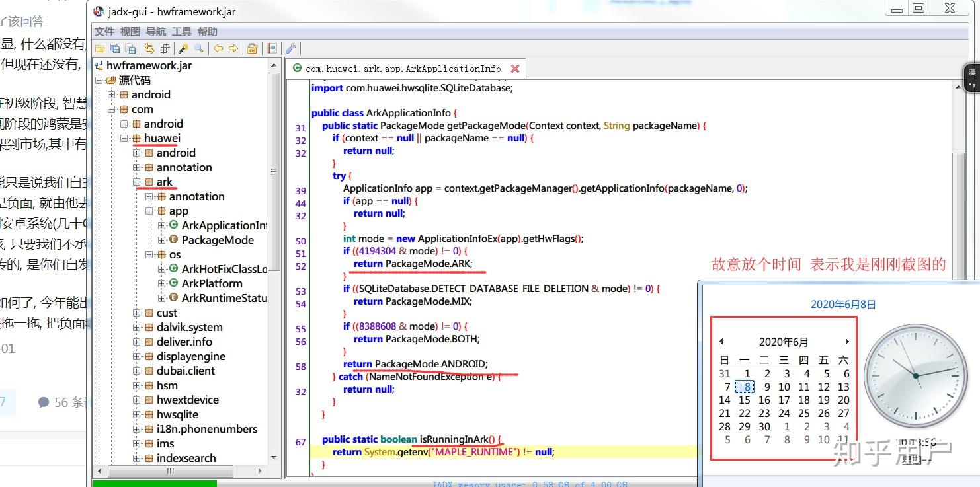Expand the PackageMode enum node

[161, 240]
